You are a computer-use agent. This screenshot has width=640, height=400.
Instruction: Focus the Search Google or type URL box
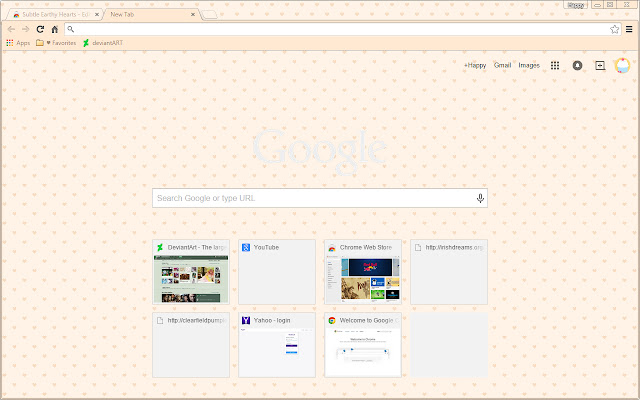pyautogui.click(x=320, y=198)
